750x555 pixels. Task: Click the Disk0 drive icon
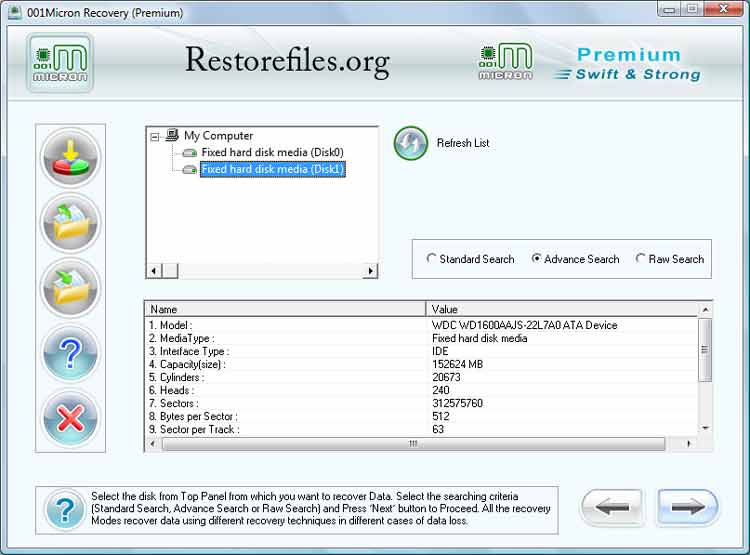[190, 153]
